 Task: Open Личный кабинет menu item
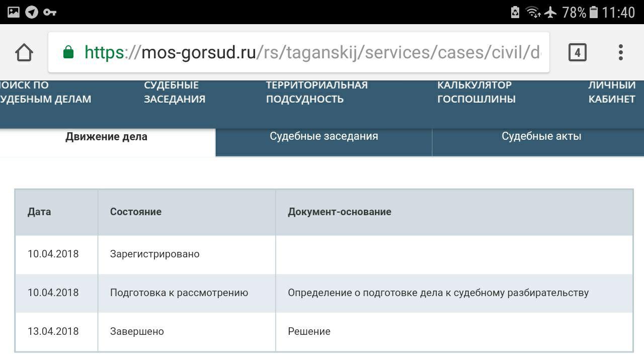coord(612,92)
